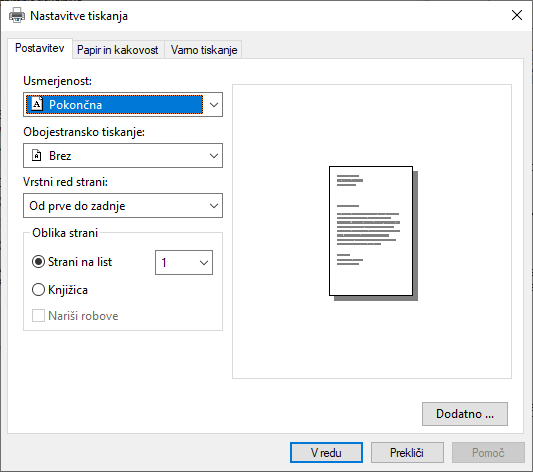Select the Knjižica radio option

click(x=38, y=290)
